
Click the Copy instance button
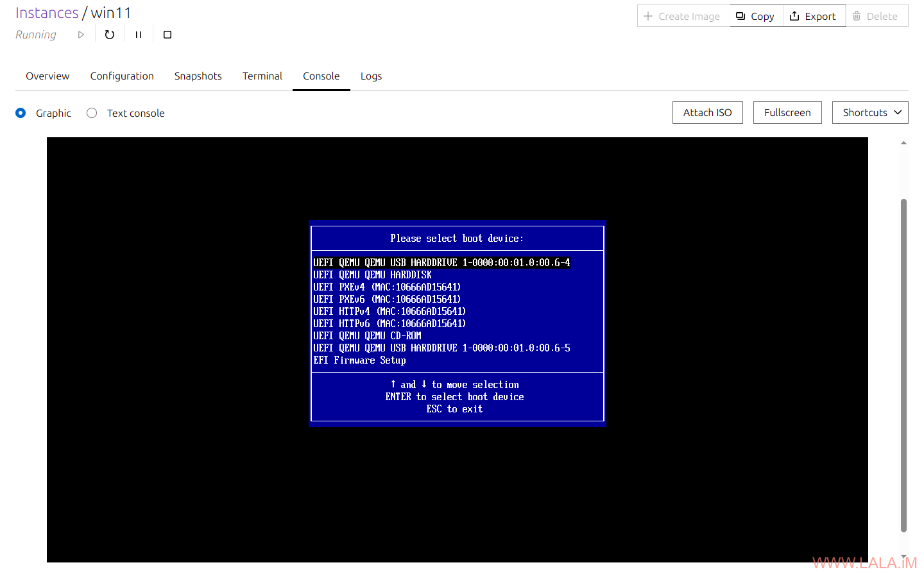(756, 16)
